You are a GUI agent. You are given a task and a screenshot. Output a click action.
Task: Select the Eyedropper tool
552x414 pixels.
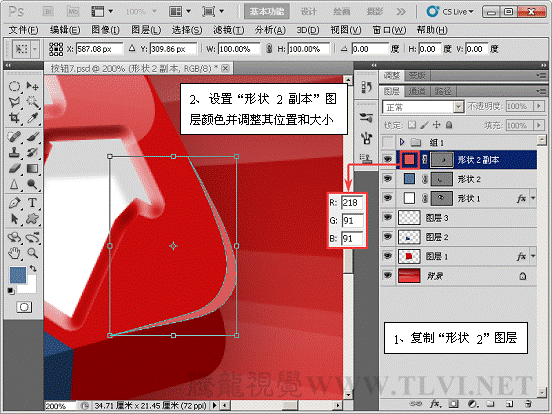click(x=32, y=118)
